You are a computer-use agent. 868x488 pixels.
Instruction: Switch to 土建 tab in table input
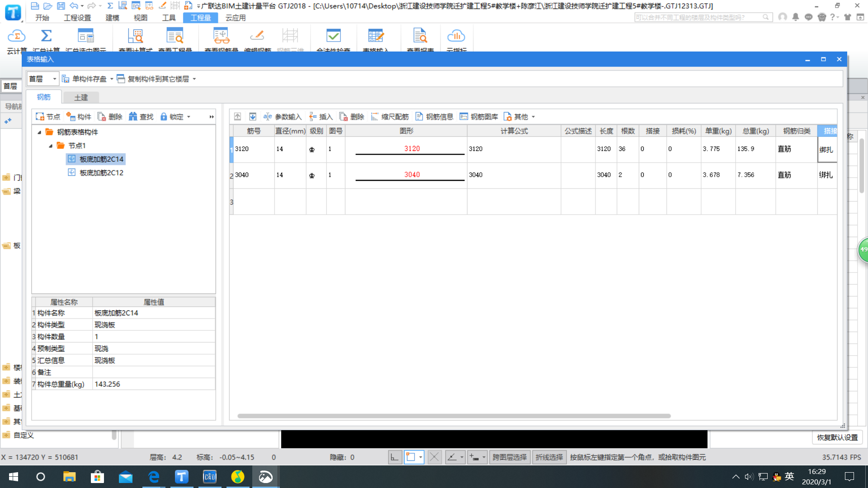82,97
